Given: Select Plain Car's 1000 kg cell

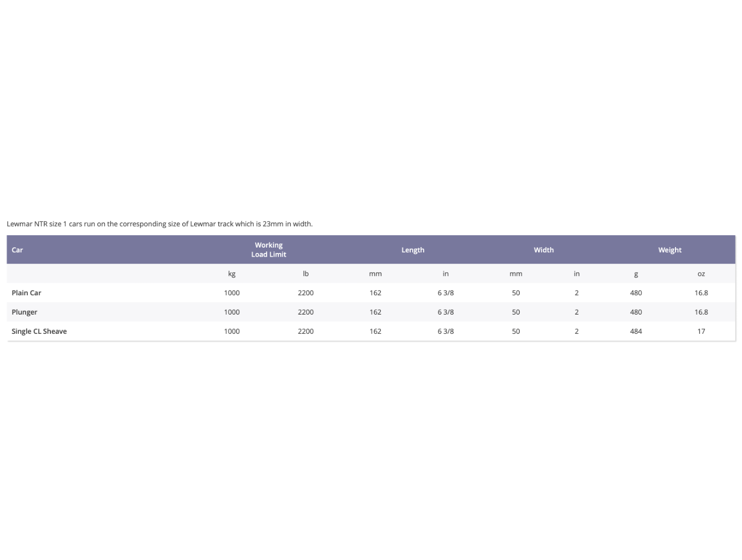Looking at the screenshot, I should (x=232, y=293).
